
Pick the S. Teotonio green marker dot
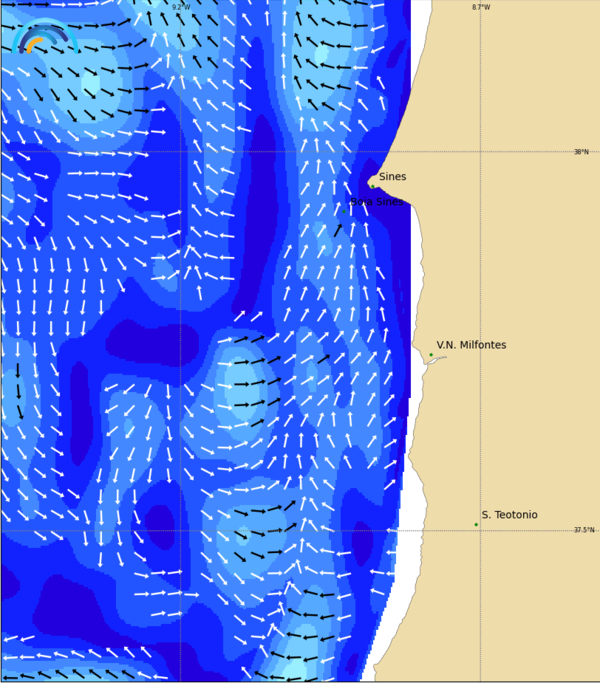476,524
